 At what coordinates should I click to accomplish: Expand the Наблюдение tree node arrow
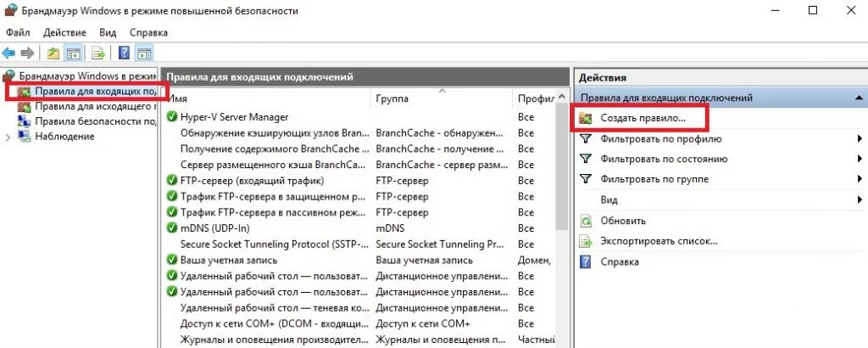(x=7, y=137)
